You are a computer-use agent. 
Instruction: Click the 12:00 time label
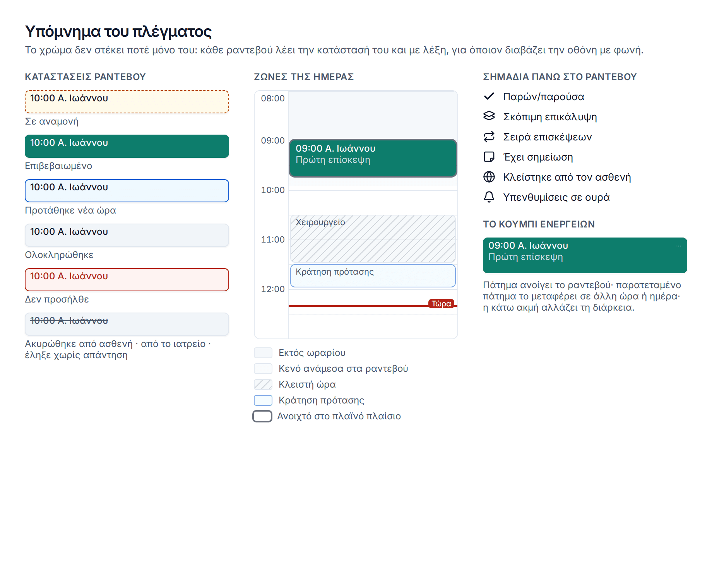pyautogui.click(x=273, y=289)
